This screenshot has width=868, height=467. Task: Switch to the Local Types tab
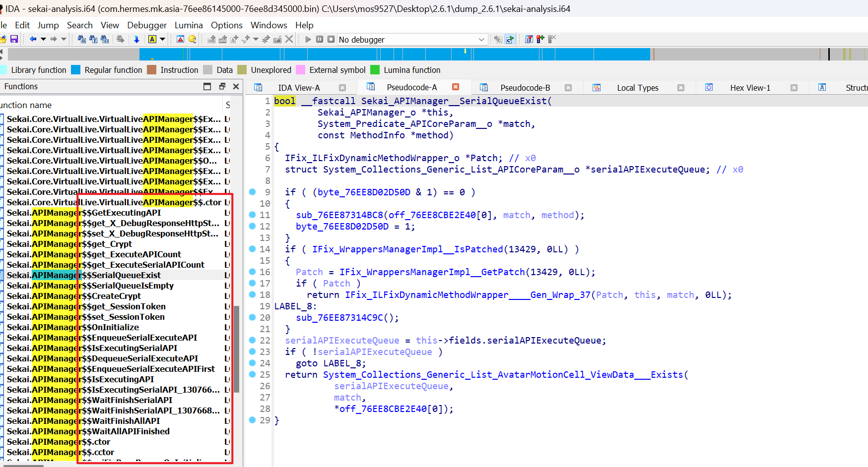[x=638, y=88]
